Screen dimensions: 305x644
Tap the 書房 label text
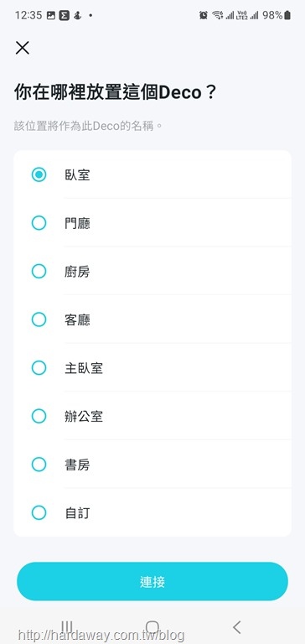point(77,465)
